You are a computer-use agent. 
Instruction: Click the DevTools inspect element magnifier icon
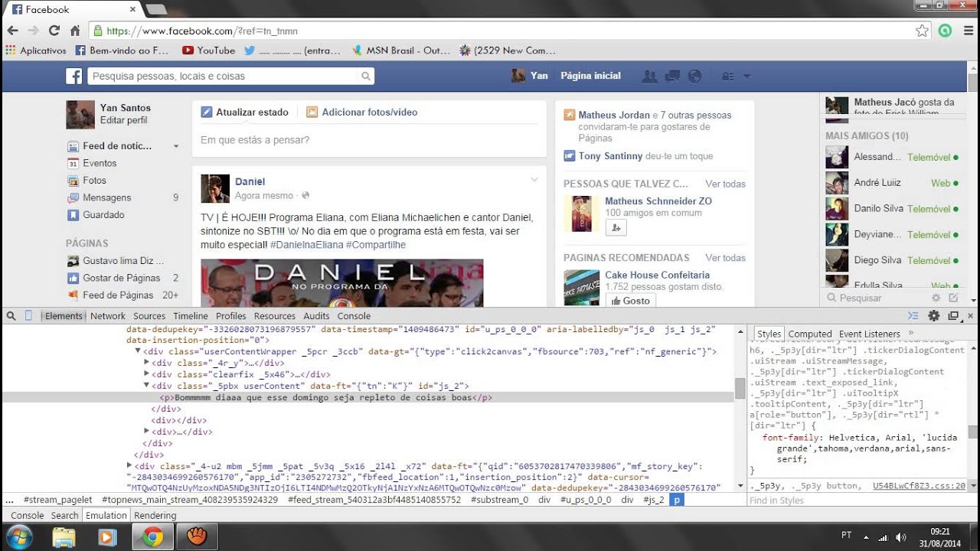[x=11, y=315]
